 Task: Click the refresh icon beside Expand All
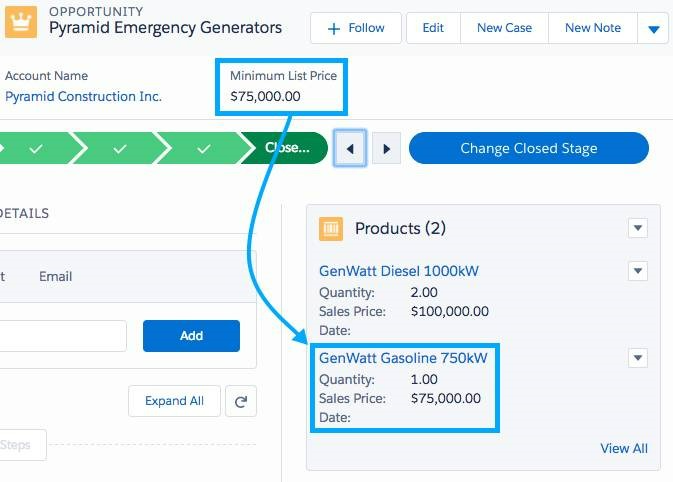tap(241, 401)
